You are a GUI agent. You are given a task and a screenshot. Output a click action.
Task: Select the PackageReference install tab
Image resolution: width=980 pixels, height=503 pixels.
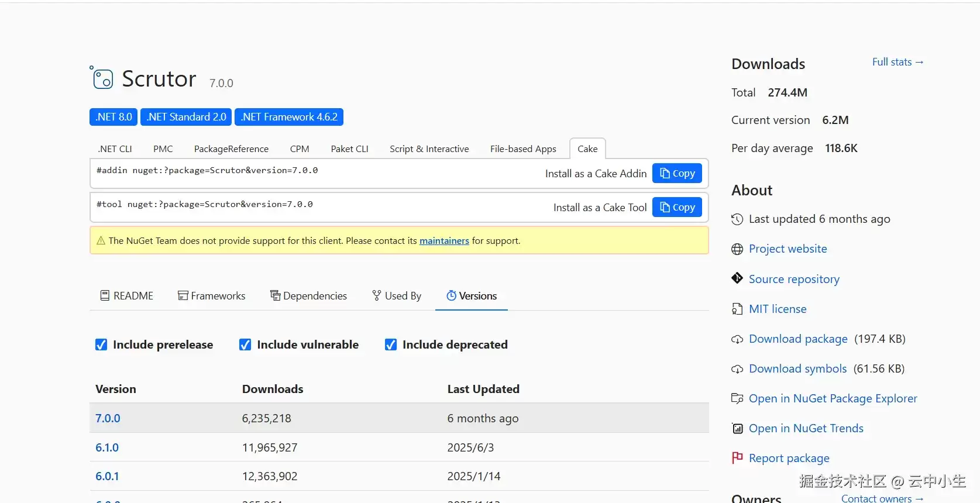tap(231, 149)
